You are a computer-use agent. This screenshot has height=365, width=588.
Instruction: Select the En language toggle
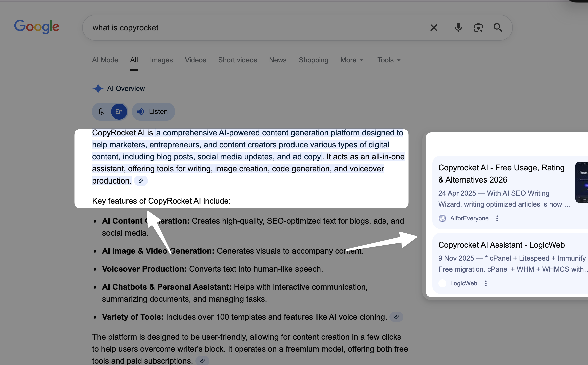tap(119, 112)
